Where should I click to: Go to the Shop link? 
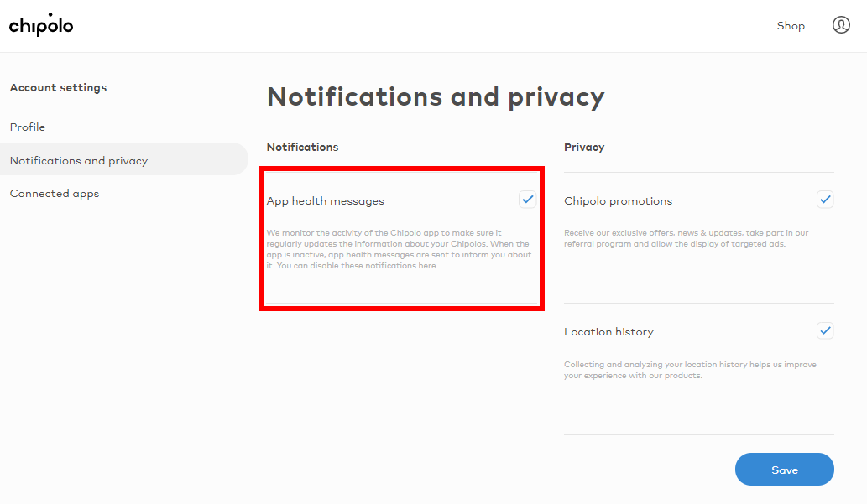791,25
